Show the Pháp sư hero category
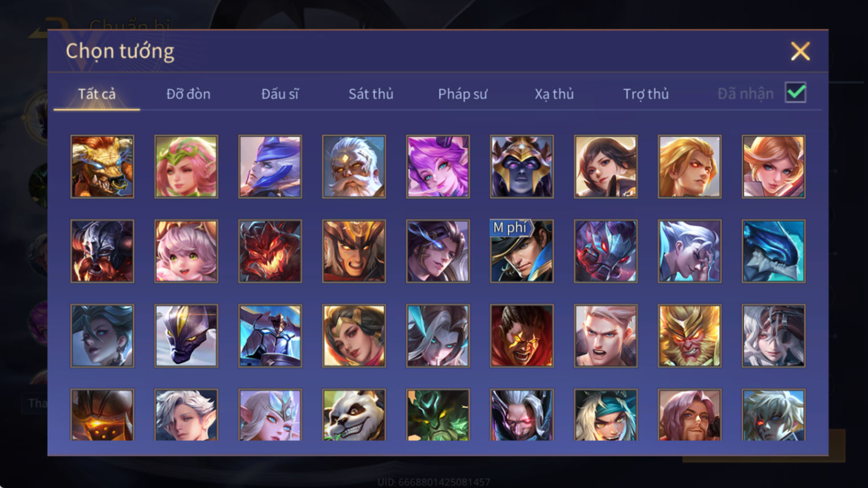 tap(463, 94)
